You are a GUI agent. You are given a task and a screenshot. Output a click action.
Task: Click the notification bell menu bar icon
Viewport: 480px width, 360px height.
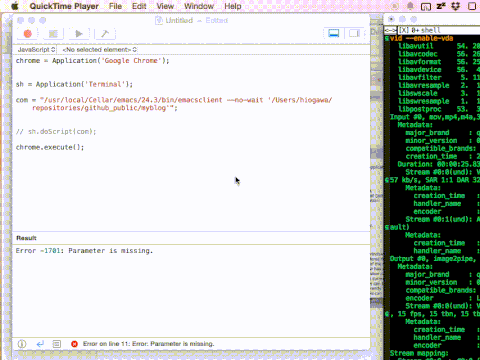coord(410,6)
